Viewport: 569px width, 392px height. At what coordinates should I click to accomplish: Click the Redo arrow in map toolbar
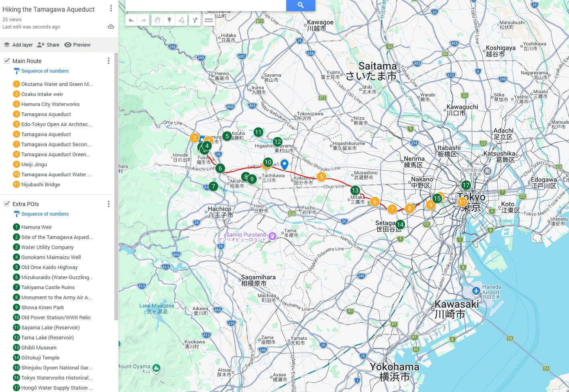click(143, 20)
